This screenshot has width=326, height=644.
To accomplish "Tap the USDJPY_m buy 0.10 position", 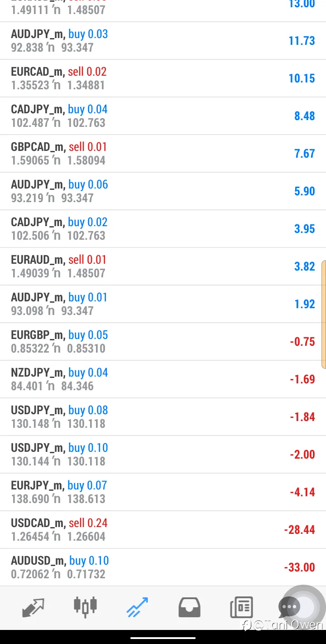I will click(163, 455).
